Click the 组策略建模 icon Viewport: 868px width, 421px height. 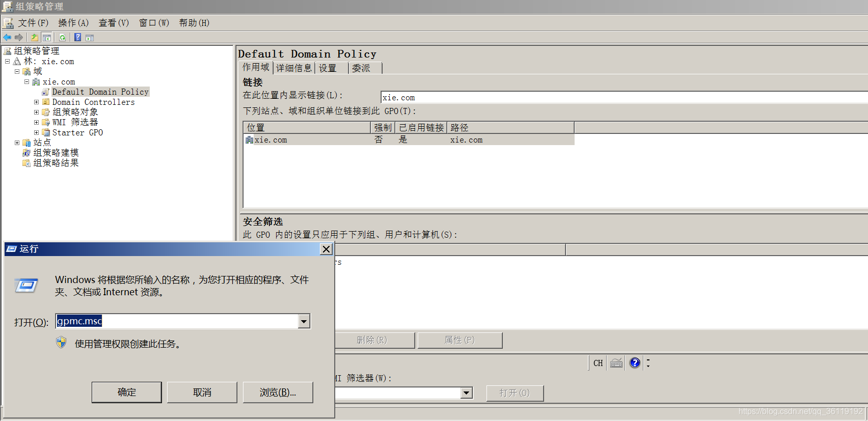[26, 153]
